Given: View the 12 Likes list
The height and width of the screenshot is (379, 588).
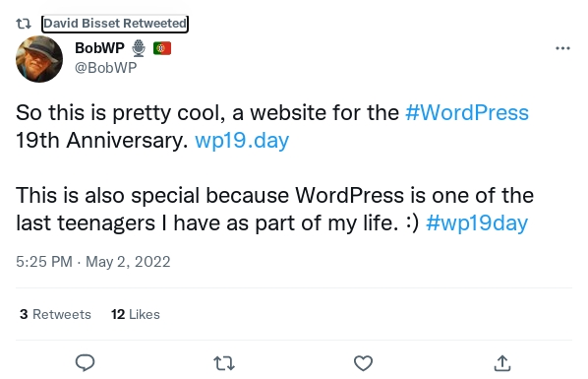Looking at the screenshot, I should [136, 314].
